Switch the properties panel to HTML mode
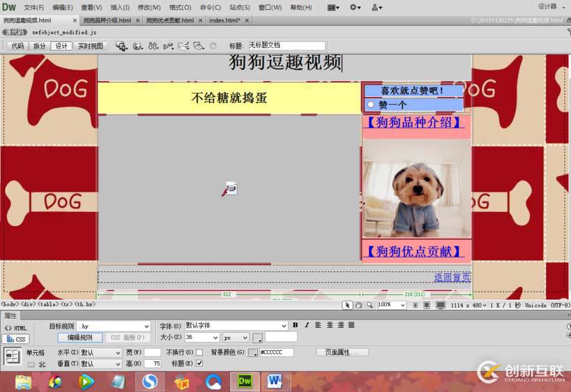This screenshot has width=571, height=392. tap(15, 328)
